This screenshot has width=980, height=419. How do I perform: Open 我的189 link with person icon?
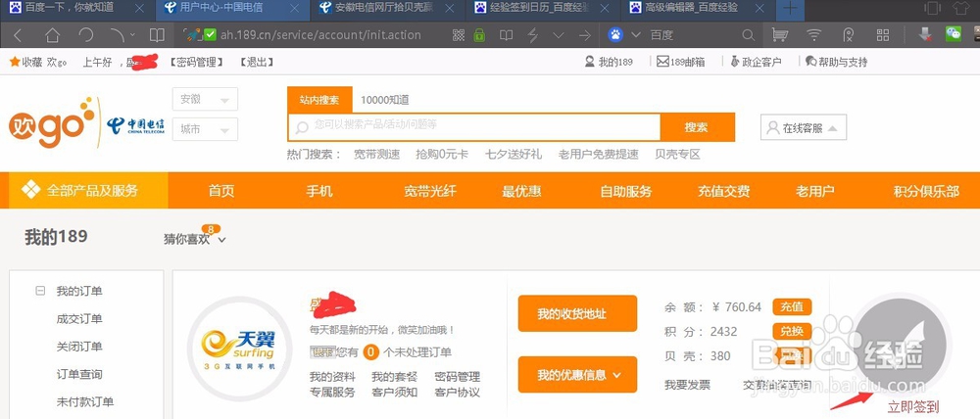coord(609,62)
